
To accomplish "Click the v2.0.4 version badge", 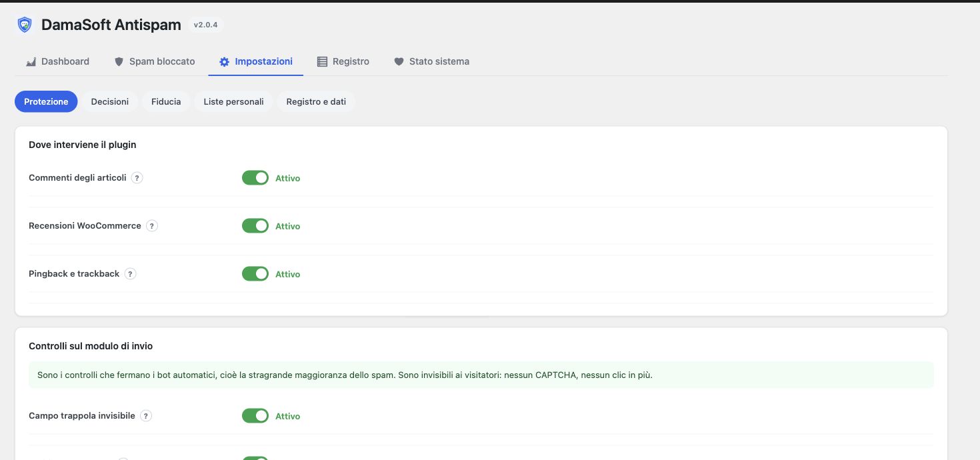I will tap(205, 25).
